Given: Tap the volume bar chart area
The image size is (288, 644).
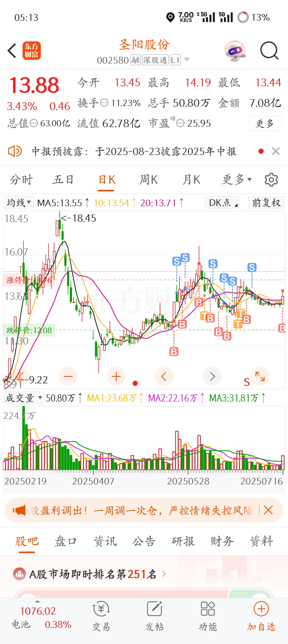Looking at the screenshot, I should [x=144, y=438].
